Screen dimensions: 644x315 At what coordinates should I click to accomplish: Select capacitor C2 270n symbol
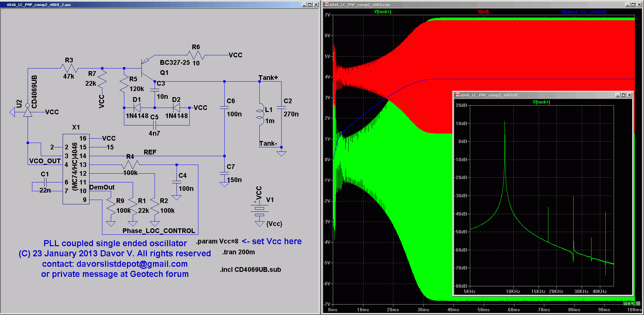pyautogui.click(x=281, y=108)
